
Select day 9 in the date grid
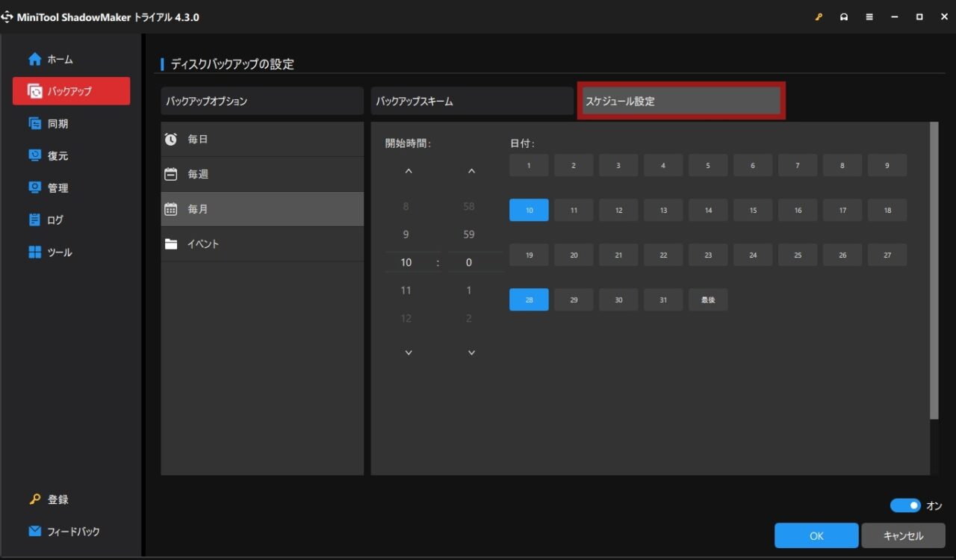(x=887, y=165)
